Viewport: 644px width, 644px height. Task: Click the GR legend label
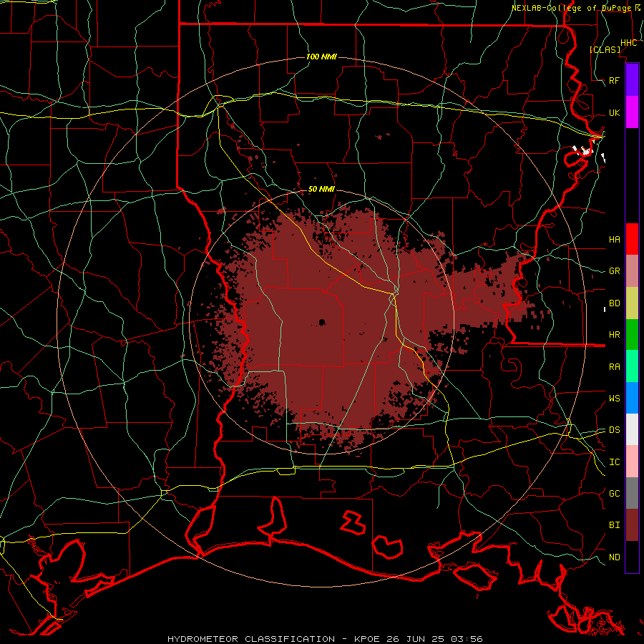point(615,271)
